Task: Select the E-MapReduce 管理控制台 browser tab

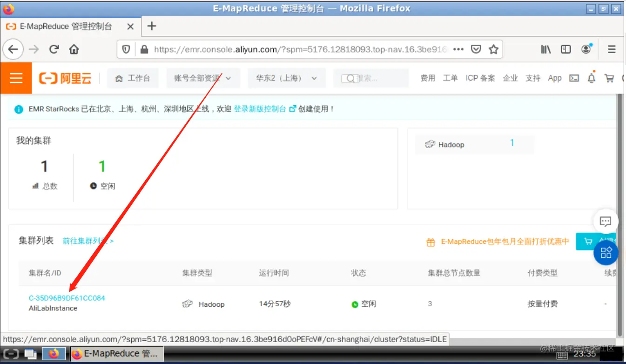Action: 70,27
